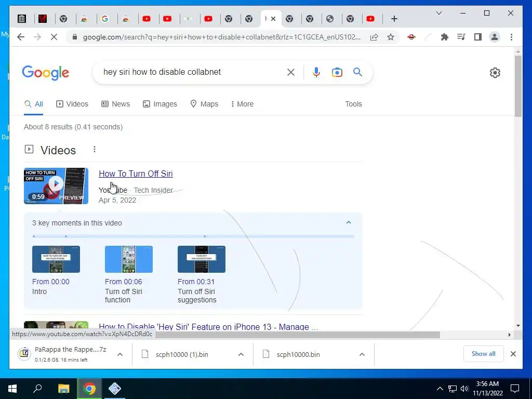Click the From 00:00 timestamp link
Viewport: 532px width, 399px height.
(x=50, y=282)
